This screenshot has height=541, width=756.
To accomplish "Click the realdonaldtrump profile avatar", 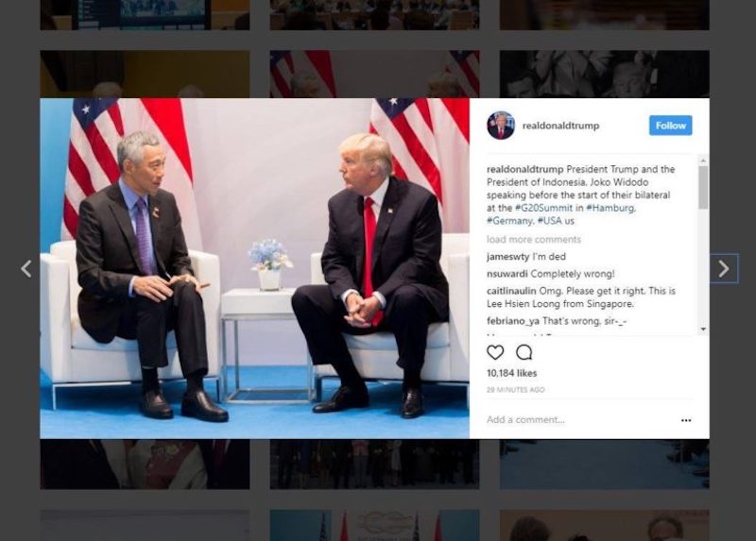I will click(501, 126).
